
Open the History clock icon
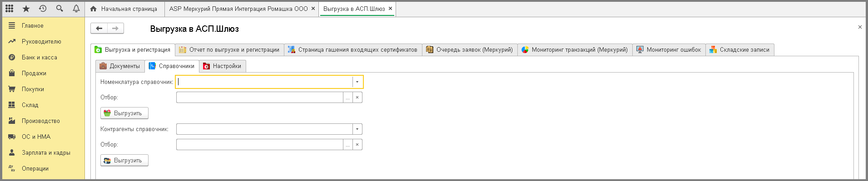tap(43, 9)
